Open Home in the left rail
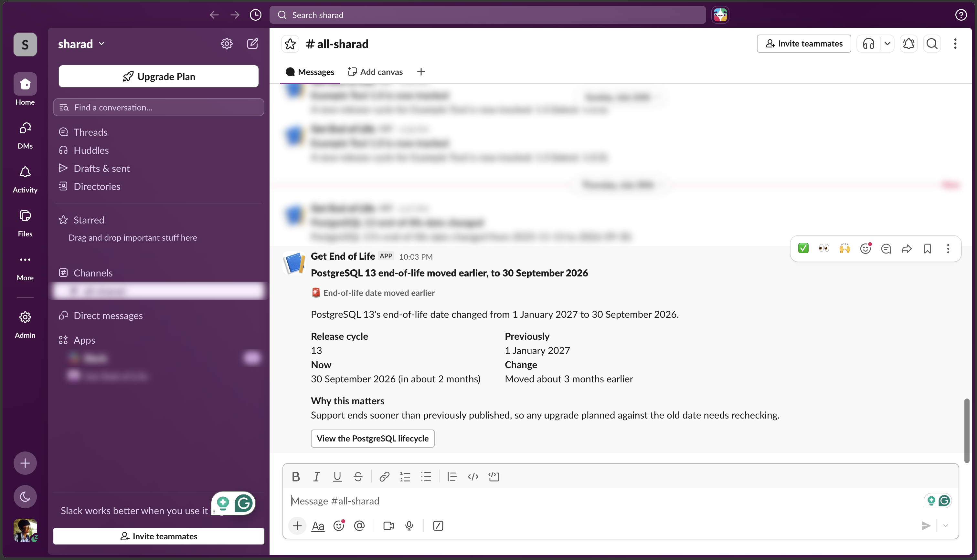This screenshot has height=560, width=977. click(25, 89)
